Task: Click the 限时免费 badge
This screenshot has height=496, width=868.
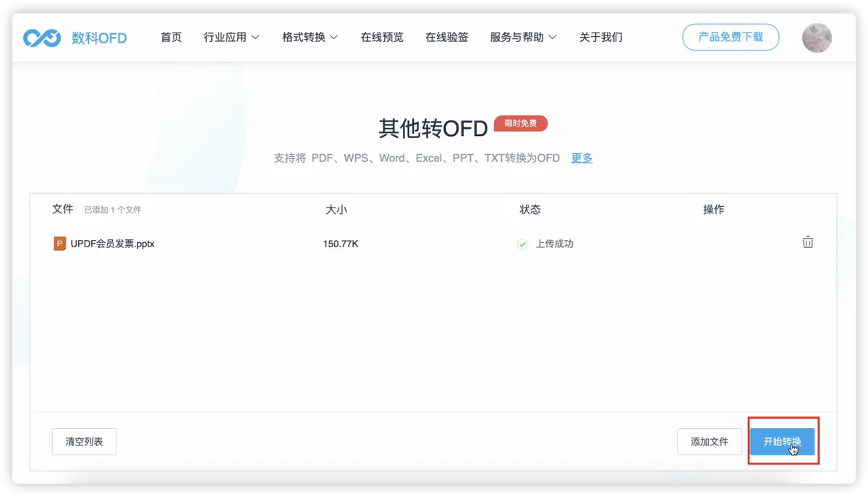Action: (x=521, y=124)
